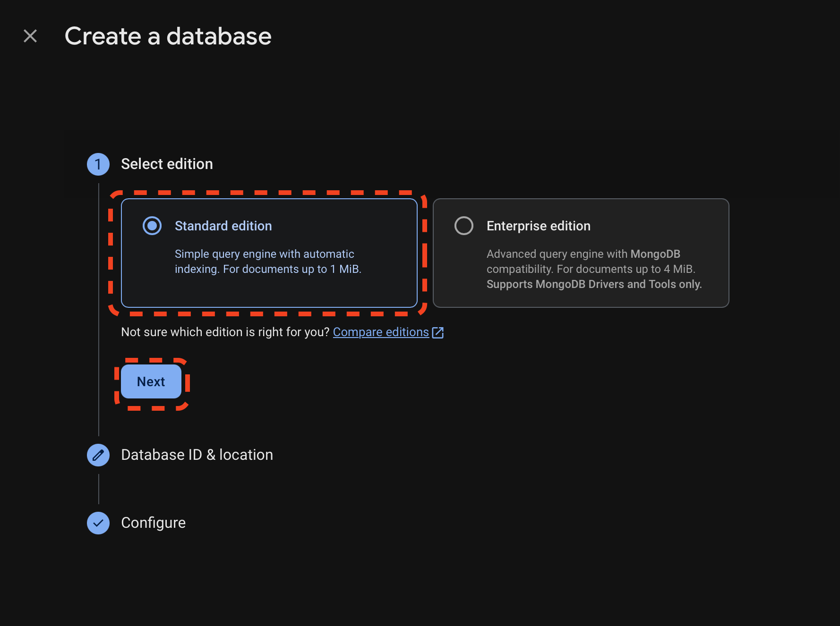Click the Select edition step label

click(167, 164)
